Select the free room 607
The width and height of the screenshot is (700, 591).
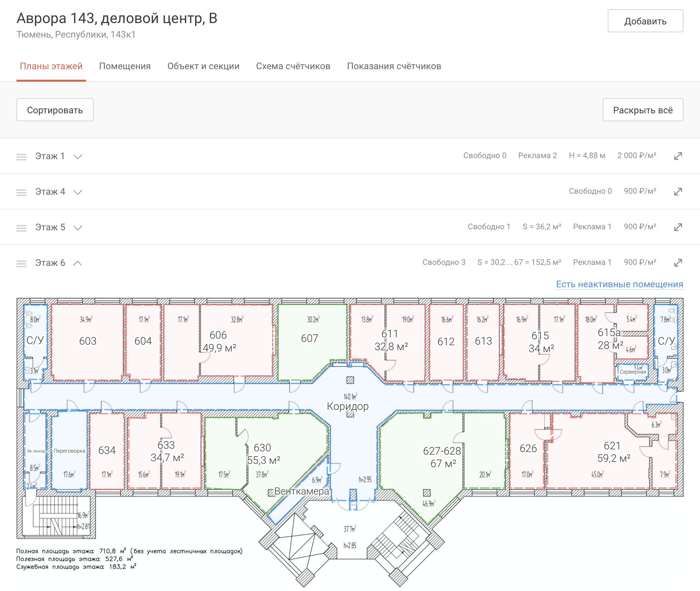[309, 338]
